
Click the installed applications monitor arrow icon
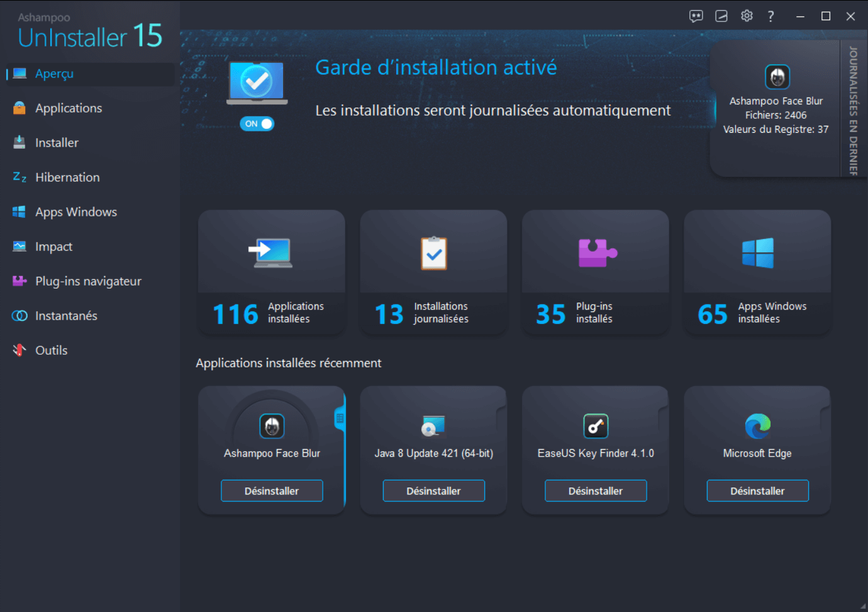click(271, 253)
